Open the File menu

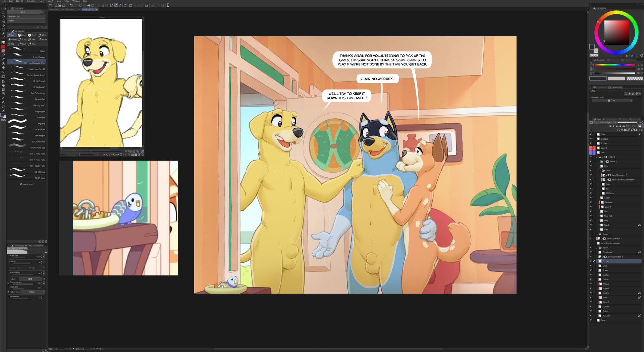click(x=4, y=1)
